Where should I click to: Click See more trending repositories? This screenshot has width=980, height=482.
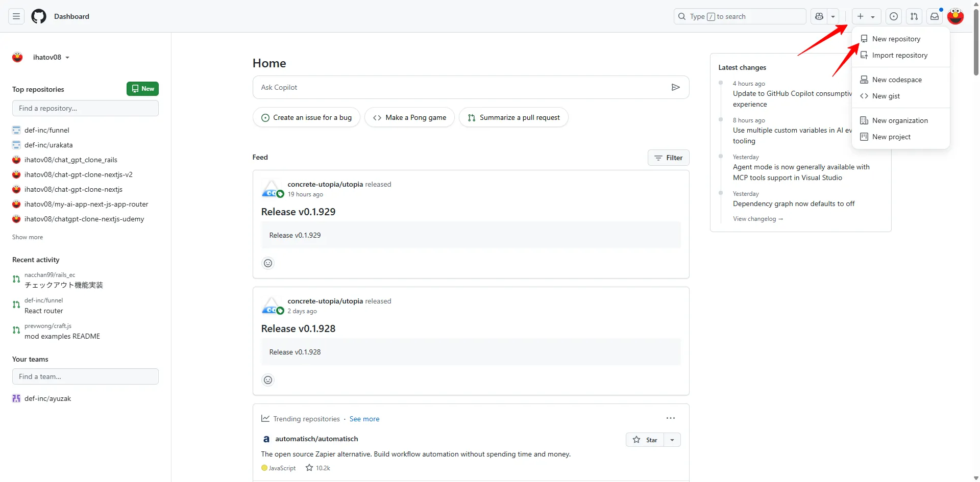tap(364, 419)
